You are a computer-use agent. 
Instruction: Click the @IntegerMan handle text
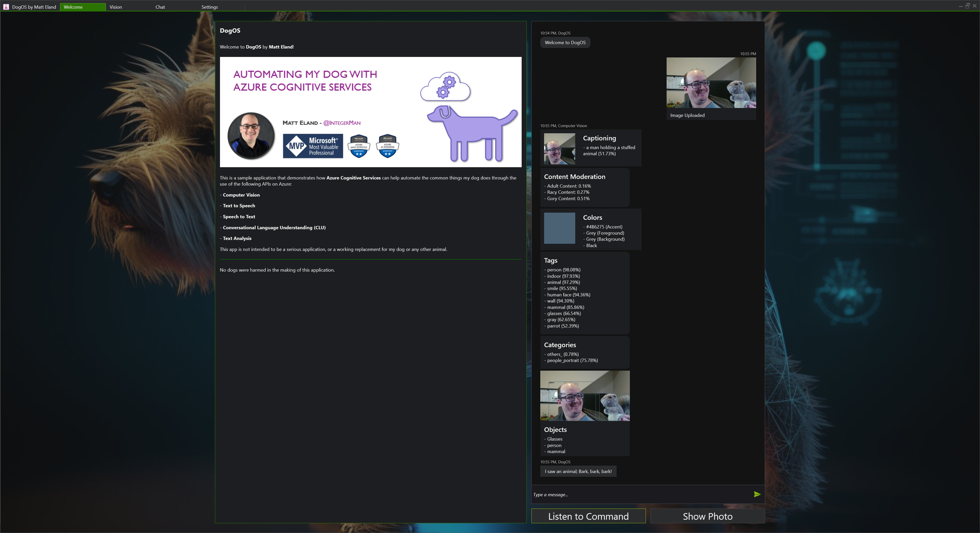click(x=342, y=123)
